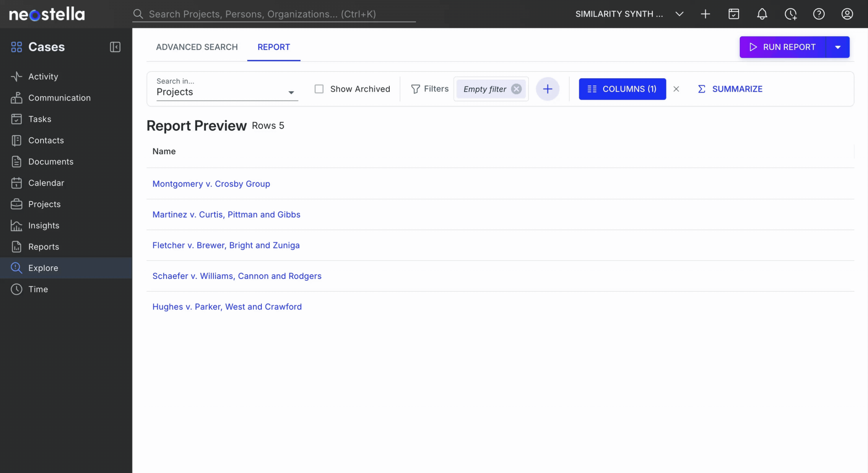The image size is (868, 473).
Task: Click the search magnifier icon
Action: pos(138,14)
